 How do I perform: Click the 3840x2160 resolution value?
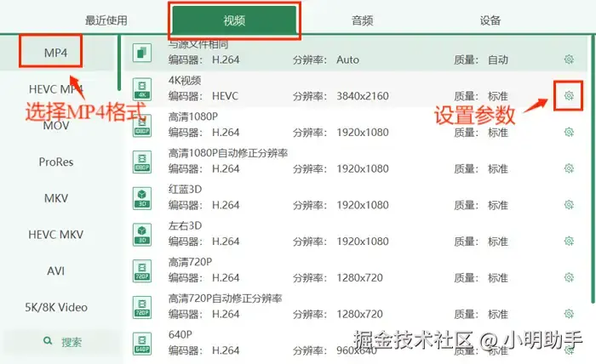pyautogui.click(x=362, y=96)
